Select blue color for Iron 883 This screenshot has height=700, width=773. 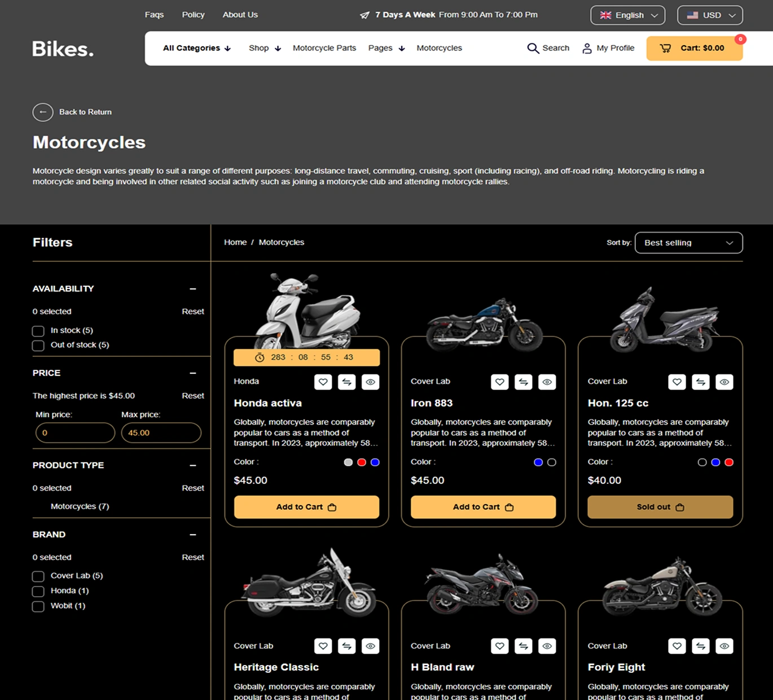coord(538,462)
